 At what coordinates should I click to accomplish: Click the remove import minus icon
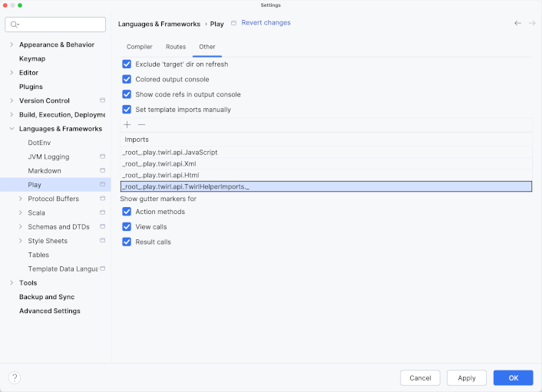click(x=141, y=124)
